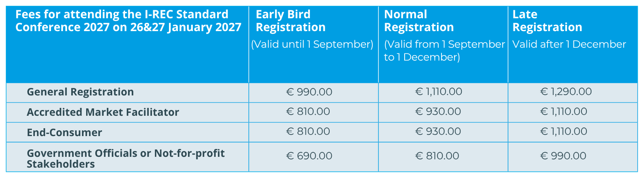Select End-Consumer late price € 1,110.00
This screenshot has width=644, height=178.
pyautogui.click(x=564, y=132)
